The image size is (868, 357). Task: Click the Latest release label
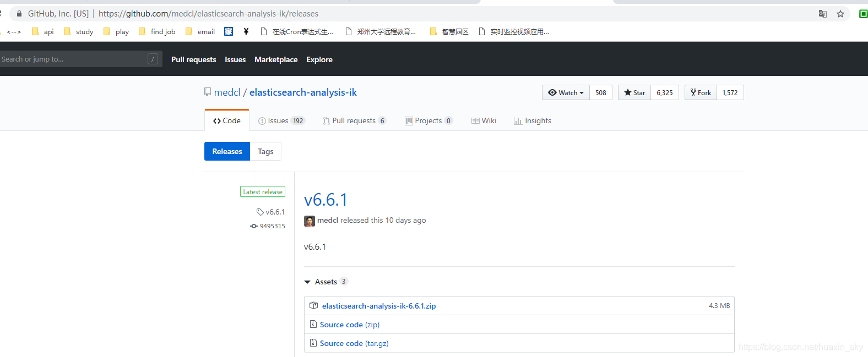coord(263,191)
